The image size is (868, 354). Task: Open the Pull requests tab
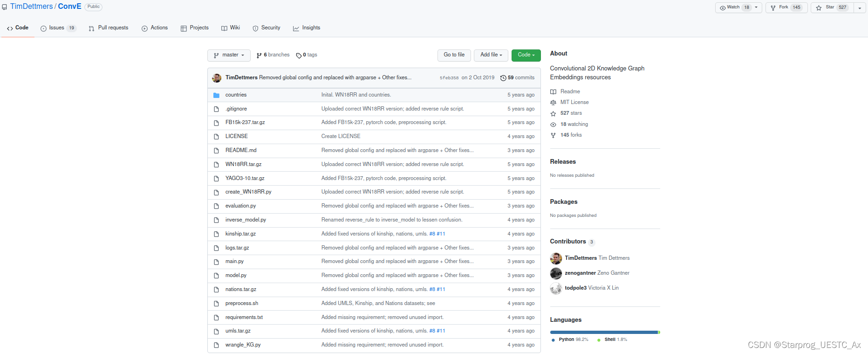point(109,28)
